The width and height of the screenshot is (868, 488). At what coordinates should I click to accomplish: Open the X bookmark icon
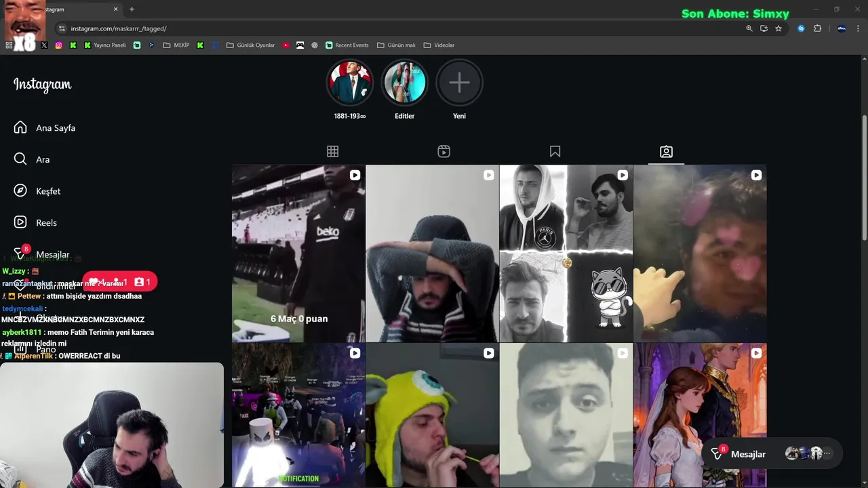[x=44, y=45]
